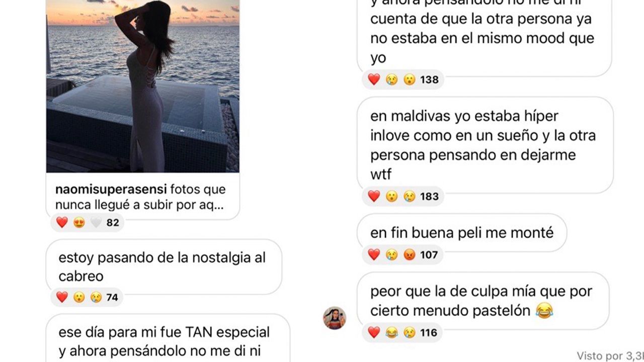Click angry emoji reaction showing 107

(410, 255)
